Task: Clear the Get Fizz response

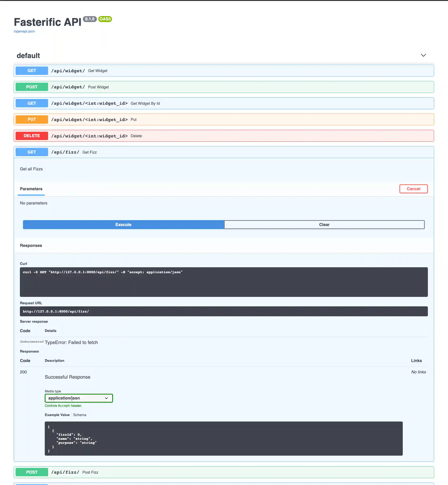Action: [324, 224]
